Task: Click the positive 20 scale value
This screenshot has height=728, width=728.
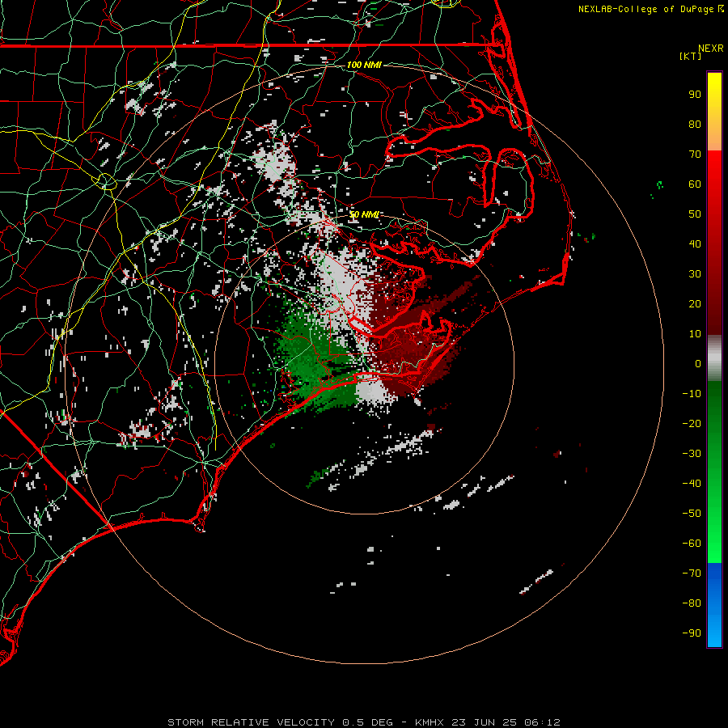Action: pos(695,304)
